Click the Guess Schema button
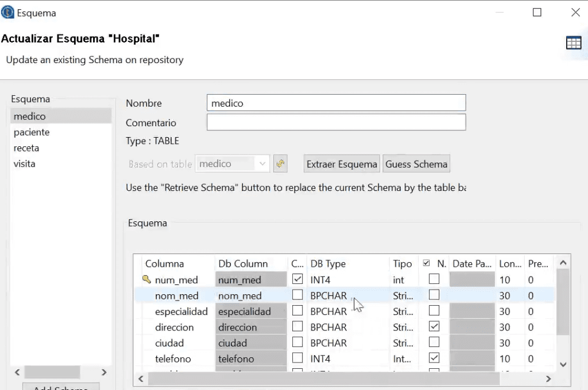588x390 pixels. (416, 163)
